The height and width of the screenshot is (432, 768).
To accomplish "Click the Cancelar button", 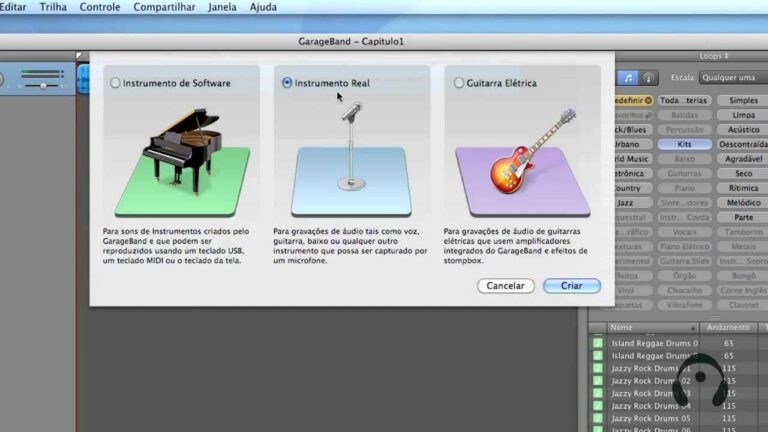I will [x=505, y=286].
